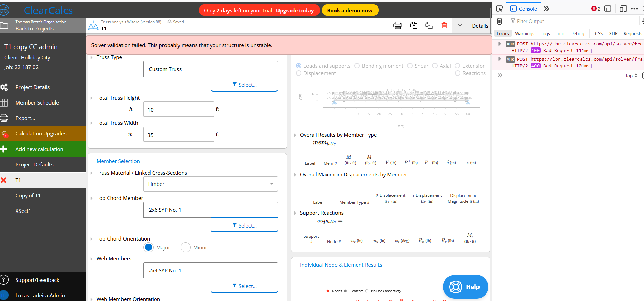This screenshot has height=301, width=644.
Task: Click the Total Truss Height input field
Action: click(178, 109)
